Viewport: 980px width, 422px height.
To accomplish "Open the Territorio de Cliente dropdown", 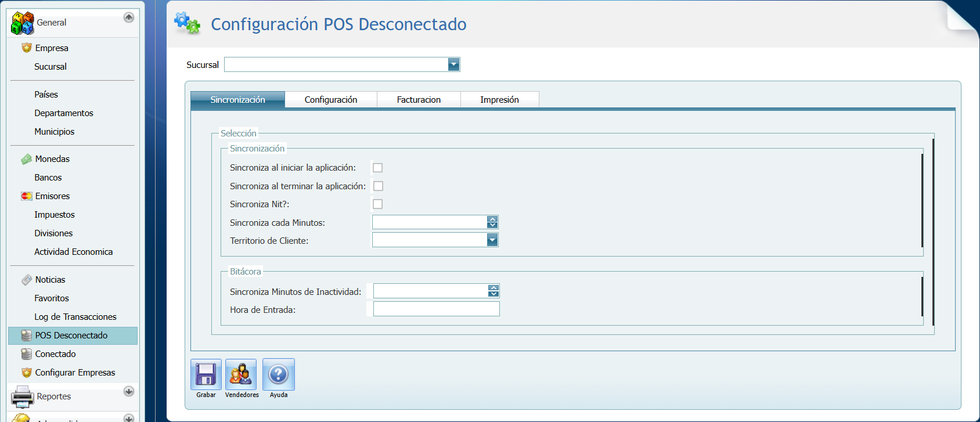I will 492,240.
